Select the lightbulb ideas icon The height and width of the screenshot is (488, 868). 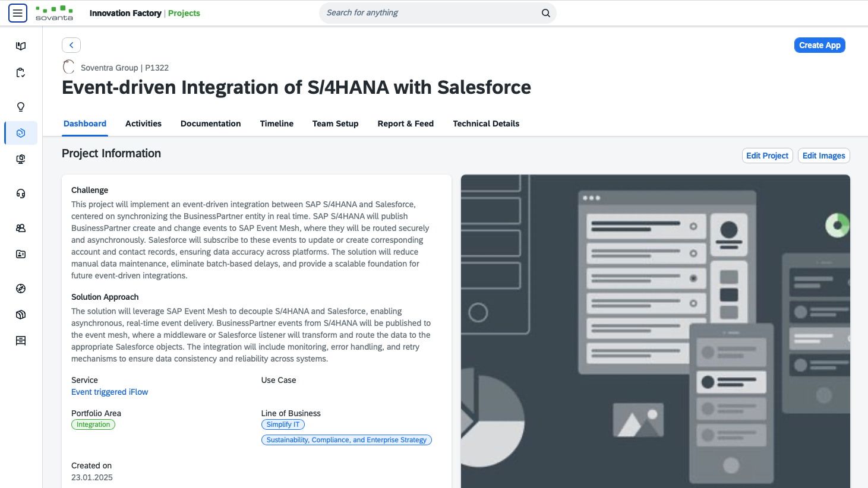[x=21, y=107]
